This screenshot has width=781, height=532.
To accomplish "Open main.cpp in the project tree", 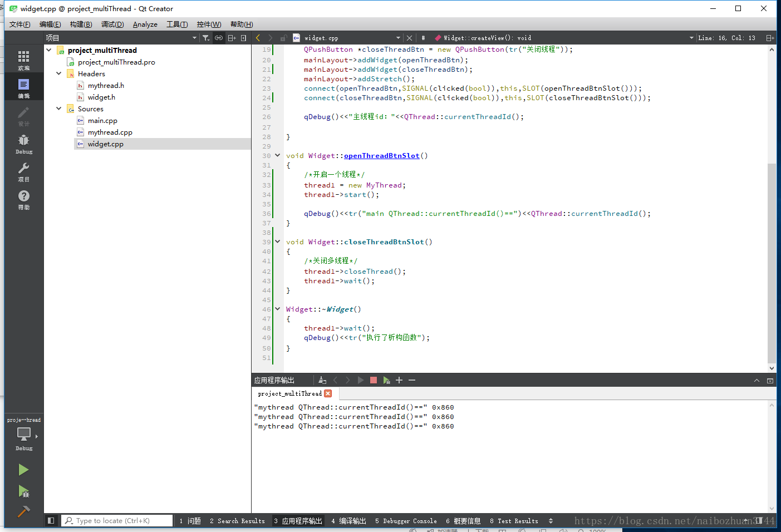I will (x=102, y=120).
